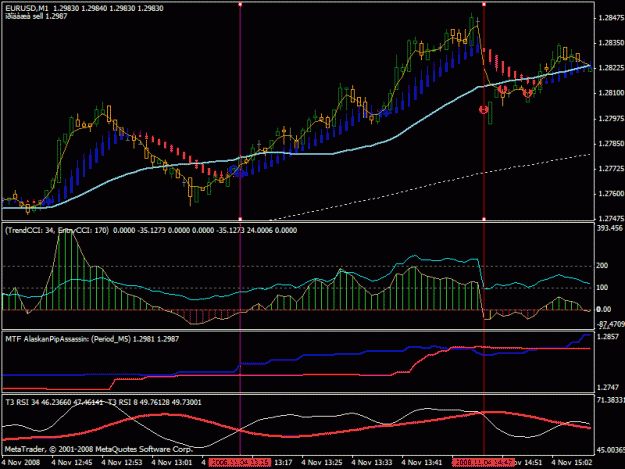Screen dimensions: 625x469
Task: Click the '4 Nov 13:41' time label
Action: (x=422, y=463)
